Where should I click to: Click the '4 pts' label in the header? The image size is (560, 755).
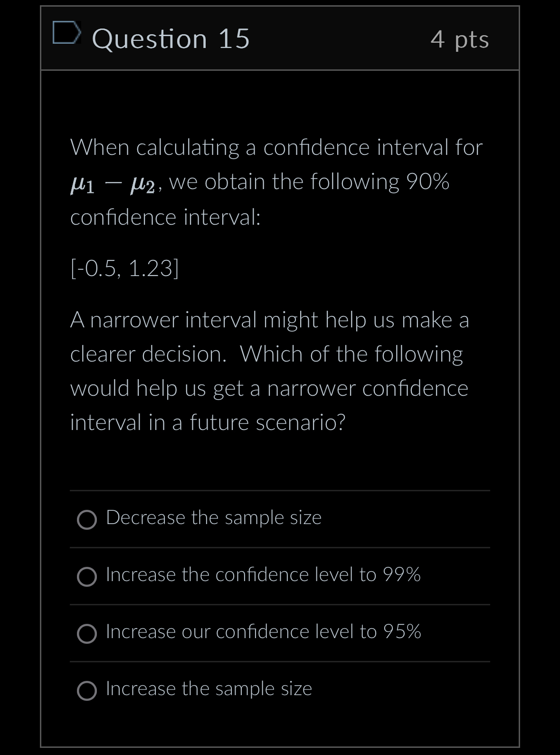(459, 40)
